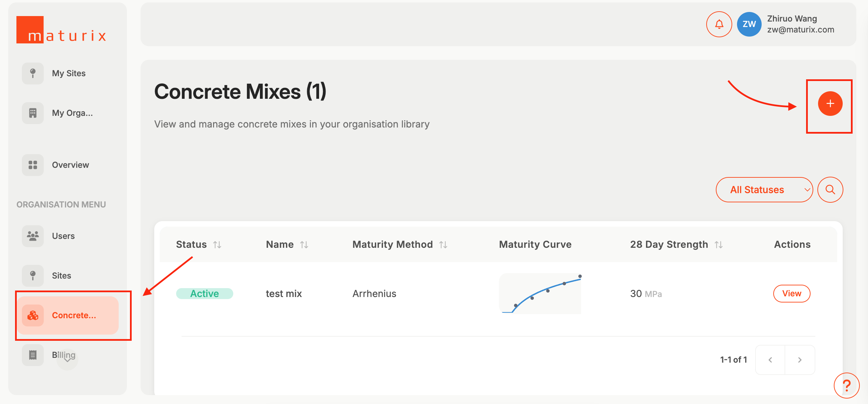The width and height of the screenshot is (868, 404).
Task: Click the Maturix logo
Action: (62, 30)
